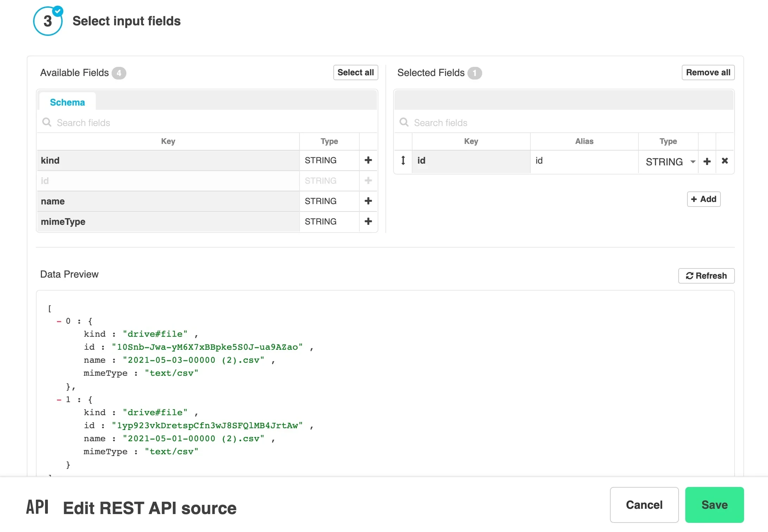The width and height of the screenshot is (768, 532).
Task: Click the plus icon on the selected id row
Action: point(707,161)
